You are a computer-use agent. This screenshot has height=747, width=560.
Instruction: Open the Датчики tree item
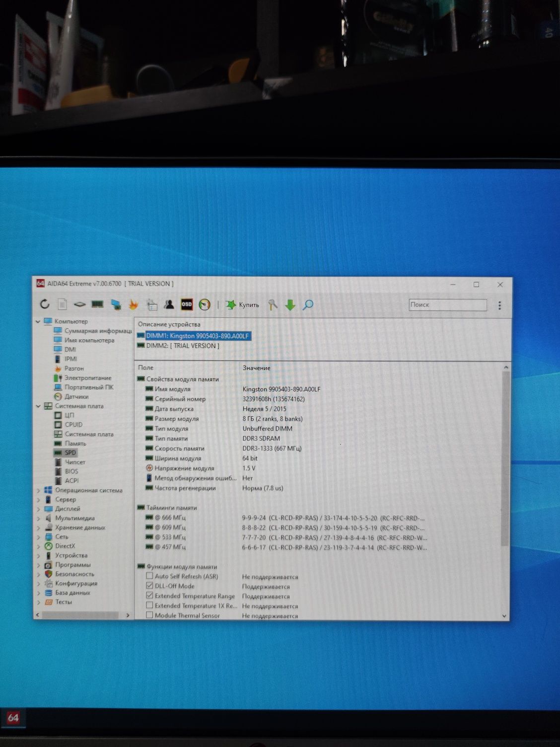(x=76, y=396)
